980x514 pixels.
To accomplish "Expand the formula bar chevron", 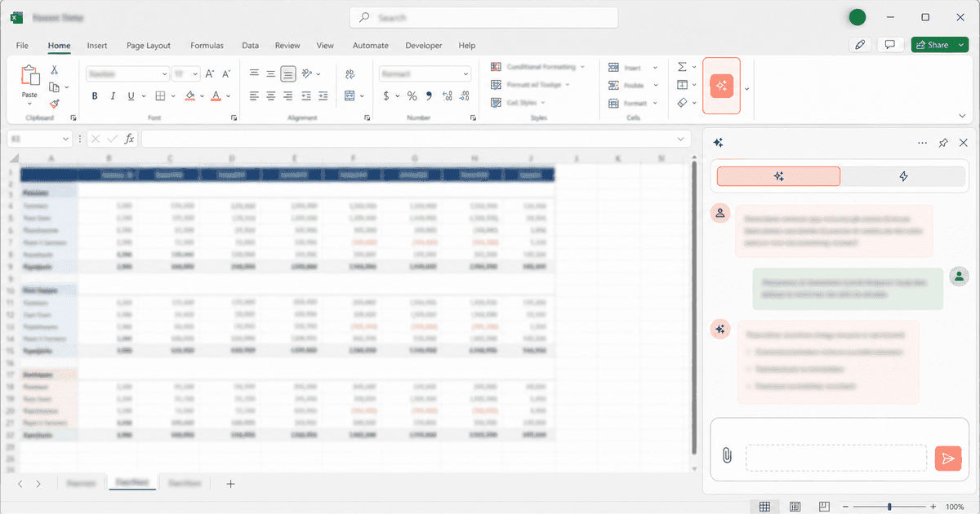I will point(681,139).
